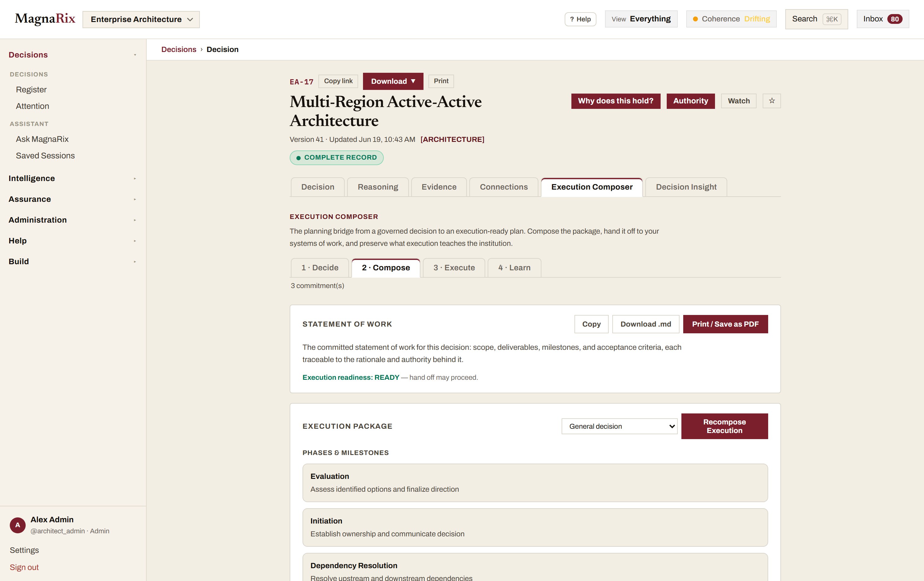Go to the 3 · Execute step
The height and width of the screenshot is (581, 924).
[454, 268]
